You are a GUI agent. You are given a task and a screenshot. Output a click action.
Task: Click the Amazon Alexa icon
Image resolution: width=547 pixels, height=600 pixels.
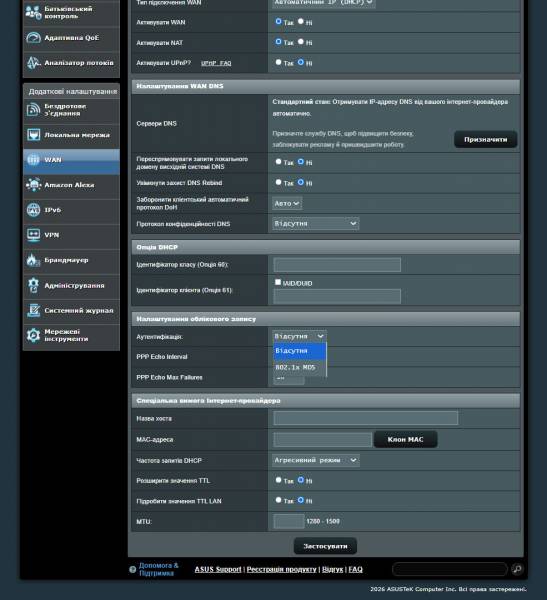coord(33,185)
